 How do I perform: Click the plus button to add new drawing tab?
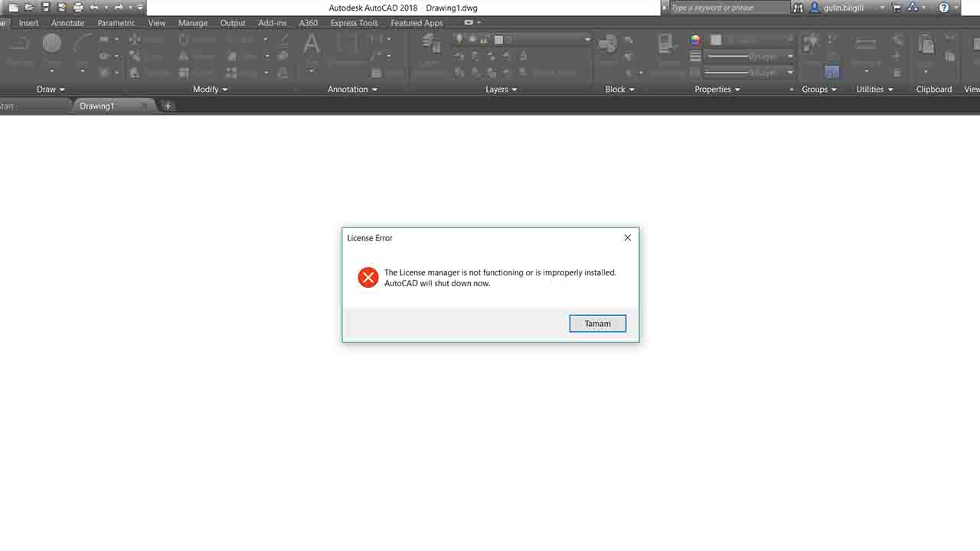(x=168, y=106)
